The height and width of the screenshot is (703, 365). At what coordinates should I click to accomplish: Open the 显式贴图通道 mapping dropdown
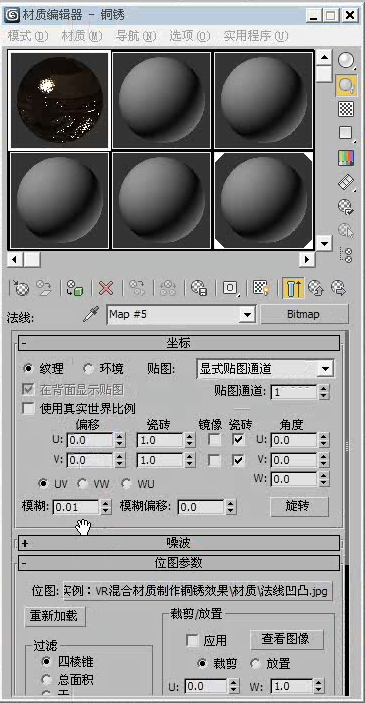[x=326, y=369]
